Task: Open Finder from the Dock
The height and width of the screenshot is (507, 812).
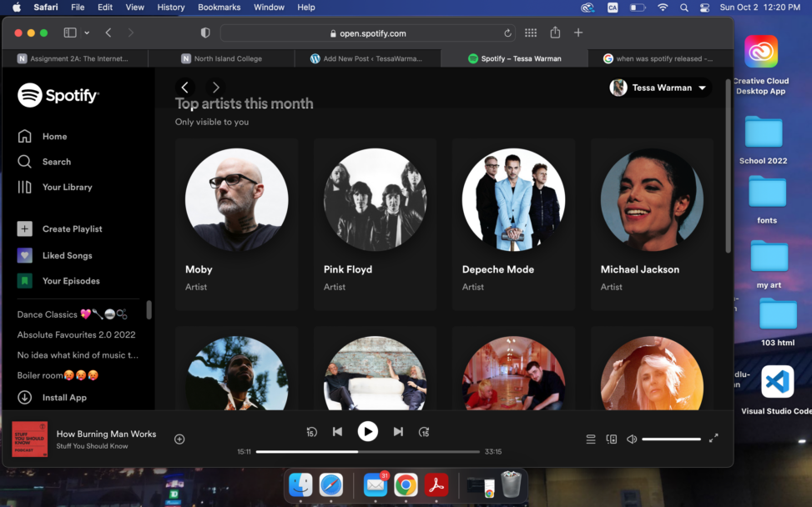Action: coord(300,485)
